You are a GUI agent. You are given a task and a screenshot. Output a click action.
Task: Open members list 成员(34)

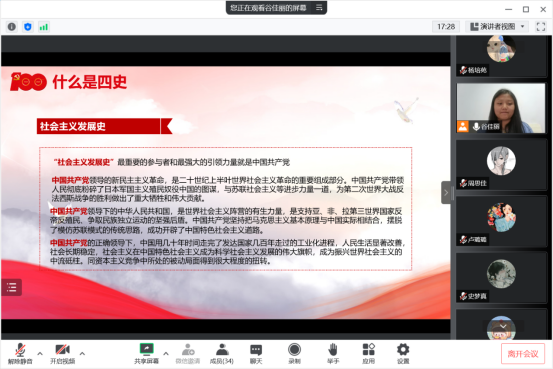(222, 353)
